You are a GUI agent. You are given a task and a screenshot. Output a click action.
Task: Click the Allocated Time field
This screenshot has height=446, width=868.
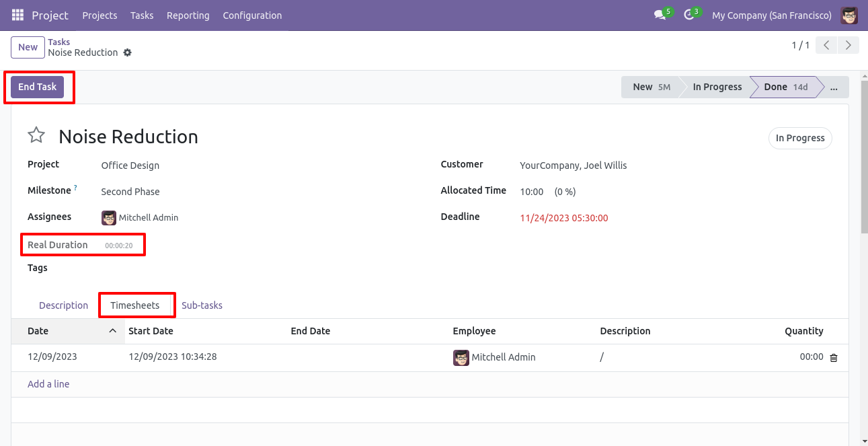pos(531,192)
